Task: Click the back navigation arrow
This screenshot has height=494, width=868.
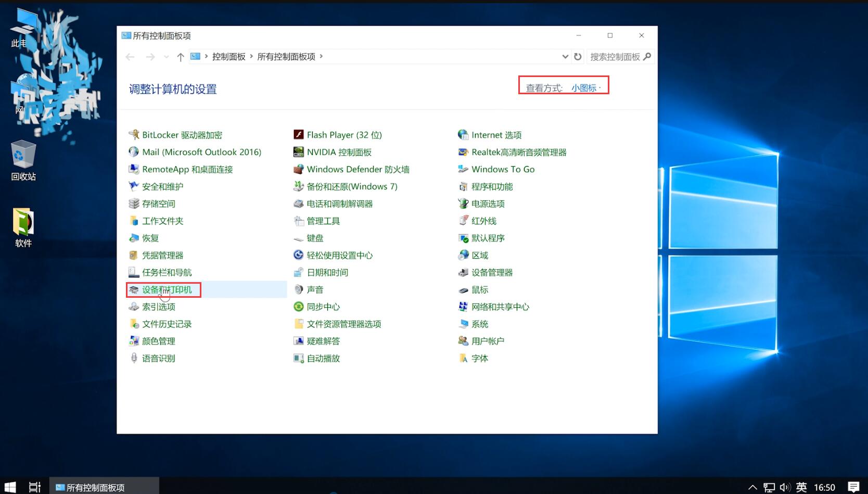Action: (x=130, y=57)
